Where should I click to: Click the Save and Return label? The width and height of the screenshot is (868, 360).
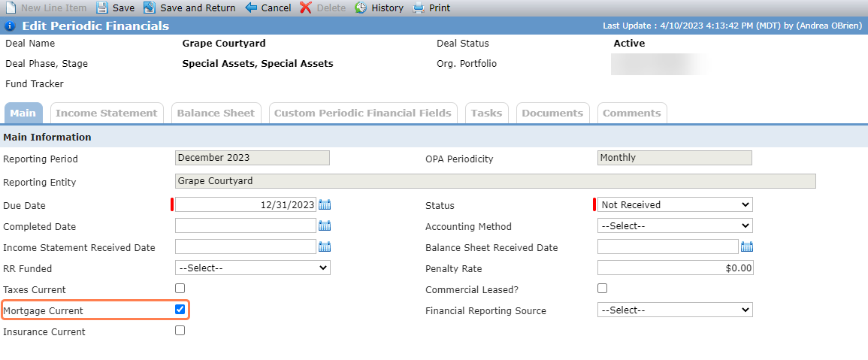point(198,8)
